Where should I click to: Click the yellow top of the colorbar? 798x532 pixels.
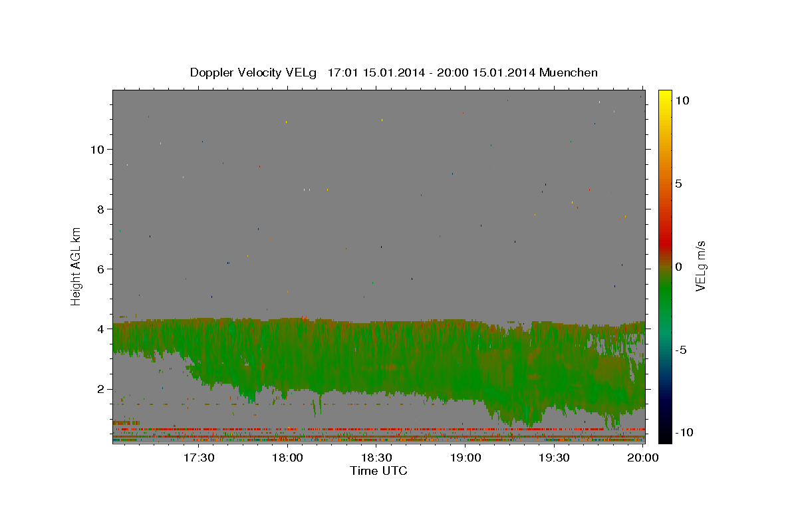coord(665,96)
